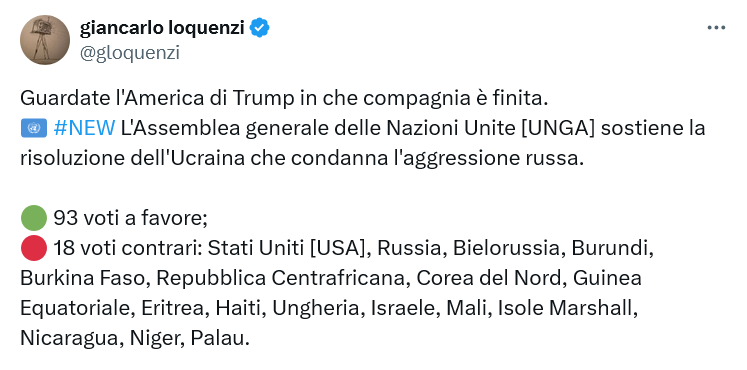Open the @gloquenzi handle link
Image resolution: width=747 pixels, height=370 pixels.
130,53
